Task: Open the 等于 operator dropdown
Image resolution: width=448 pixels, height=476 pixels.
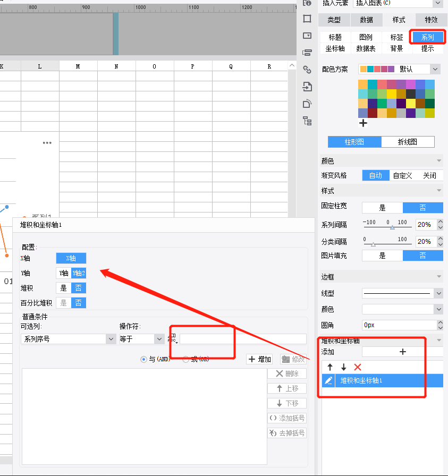Action: 141,339
